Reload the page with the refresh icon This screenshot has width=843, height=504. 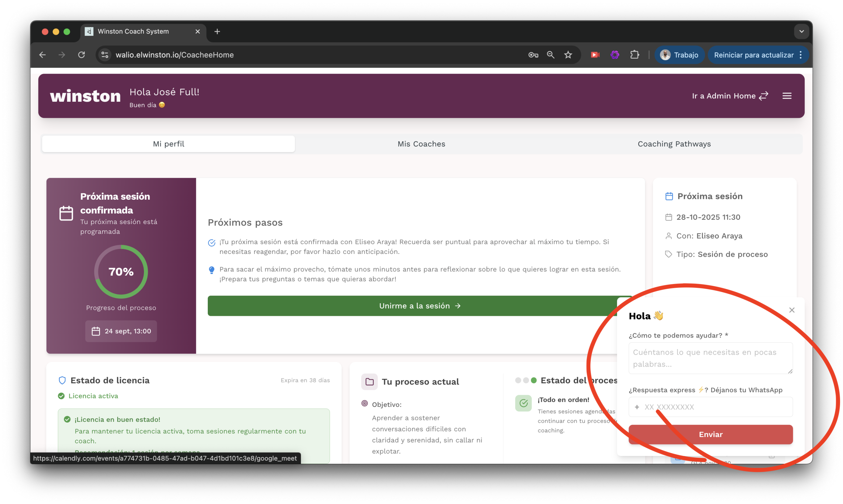(81, 55)
